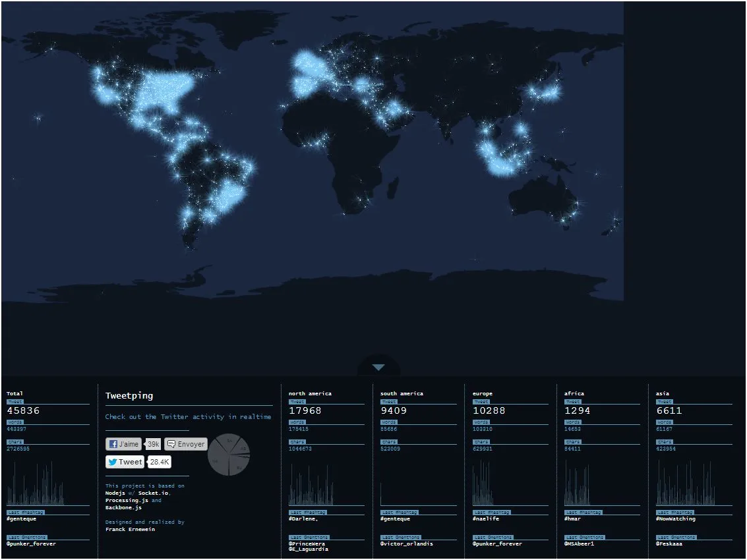Click the europe tweet count 10288
The width and height of the screenshot is (747, 560).
[489, 410]
